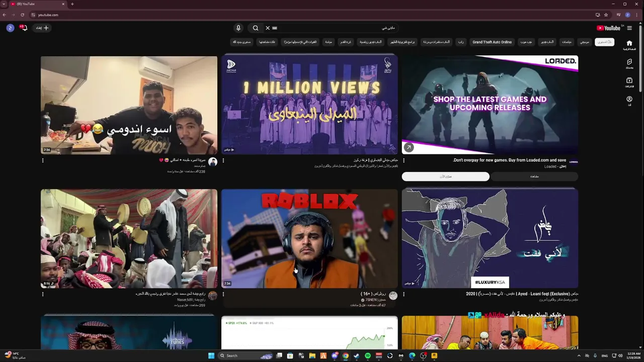The width and height of the screenshot is (644, 362).
Task: Open the kitchen video channel avatar
Action: coord(213,162)
